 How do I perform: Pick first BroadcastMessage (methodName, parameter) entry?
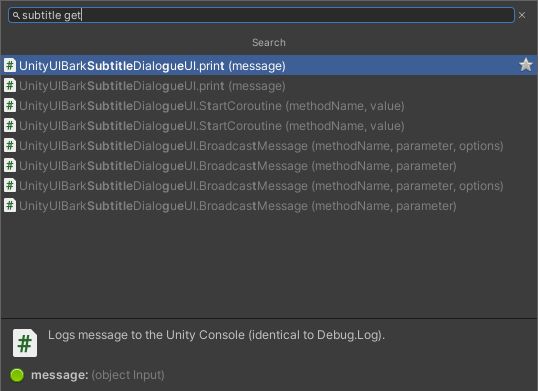[269, 166]
